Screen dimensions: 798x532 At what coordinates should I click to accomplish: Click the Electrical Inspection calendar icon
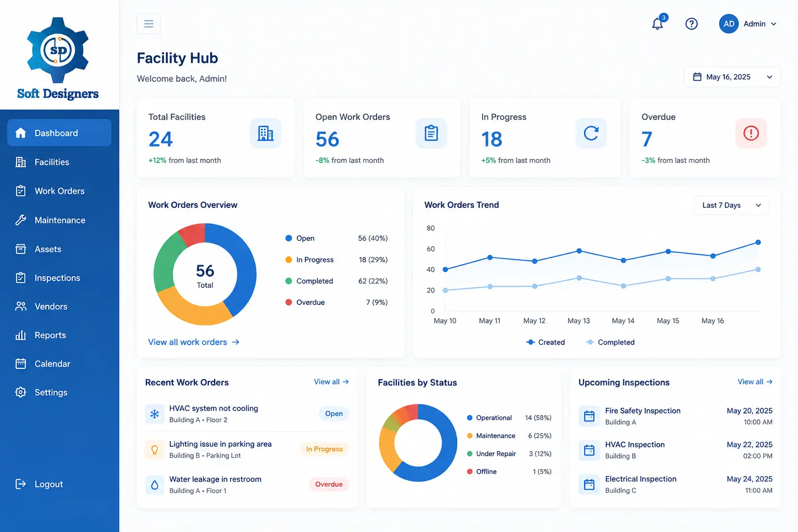(589, 485)
